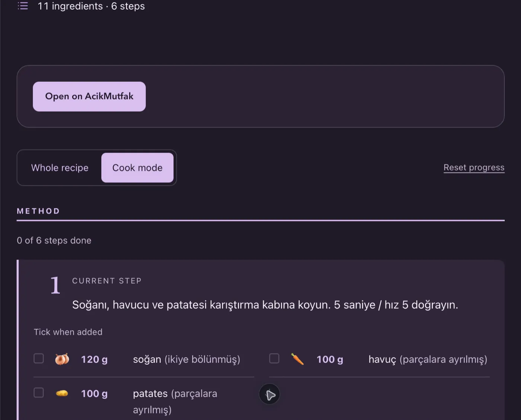Screen dimensions: 521x420
Task: Click the 'Tick when added' label
Action: click(68, 332)
